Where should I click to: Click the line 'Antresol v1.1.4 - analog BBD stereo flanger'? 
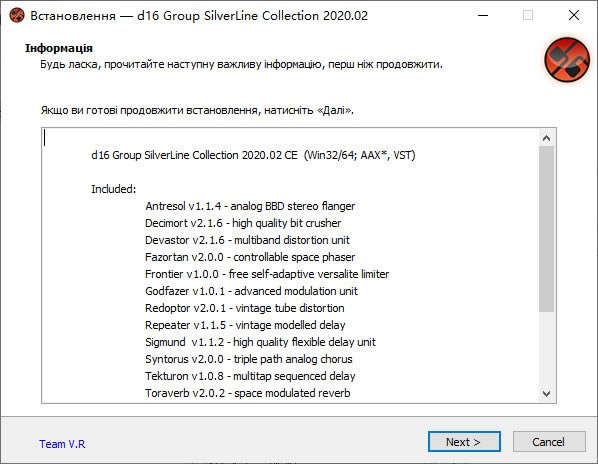pyautogui.click(x=250, y=206)
